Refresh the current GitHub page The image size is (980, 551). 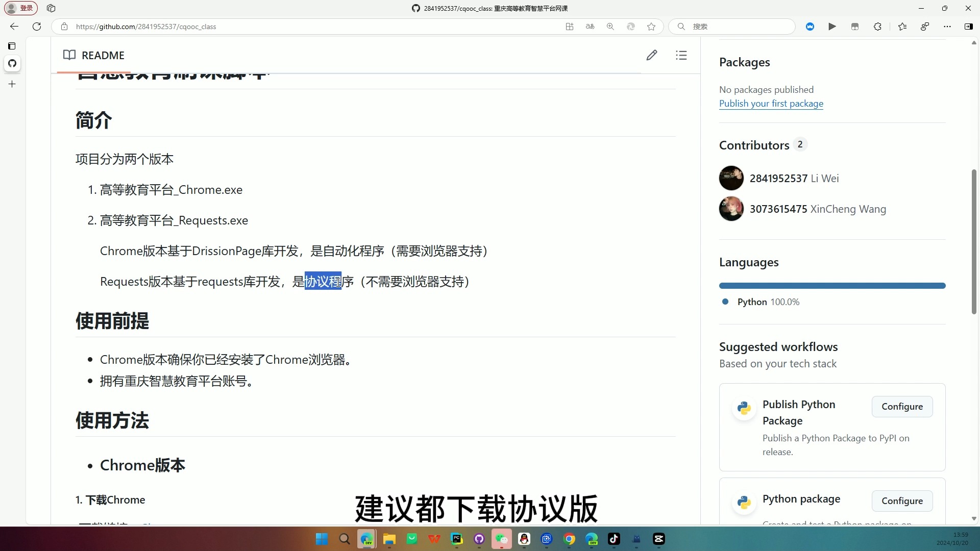pyautogui.click(x=37, y=27)
